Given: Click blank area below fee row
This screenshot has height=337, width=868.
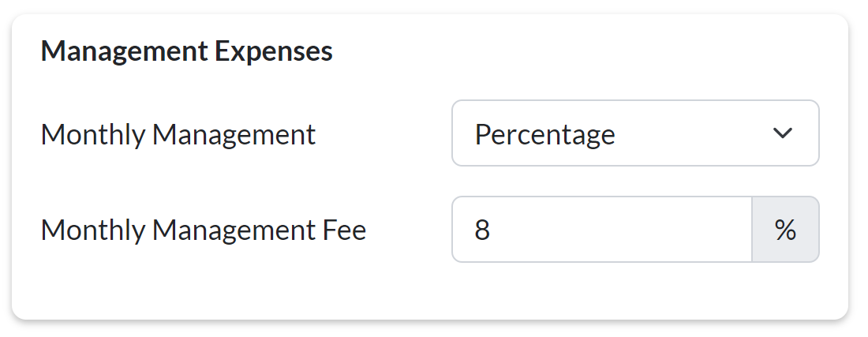Looking at the screenshot, I should (426, 292).
